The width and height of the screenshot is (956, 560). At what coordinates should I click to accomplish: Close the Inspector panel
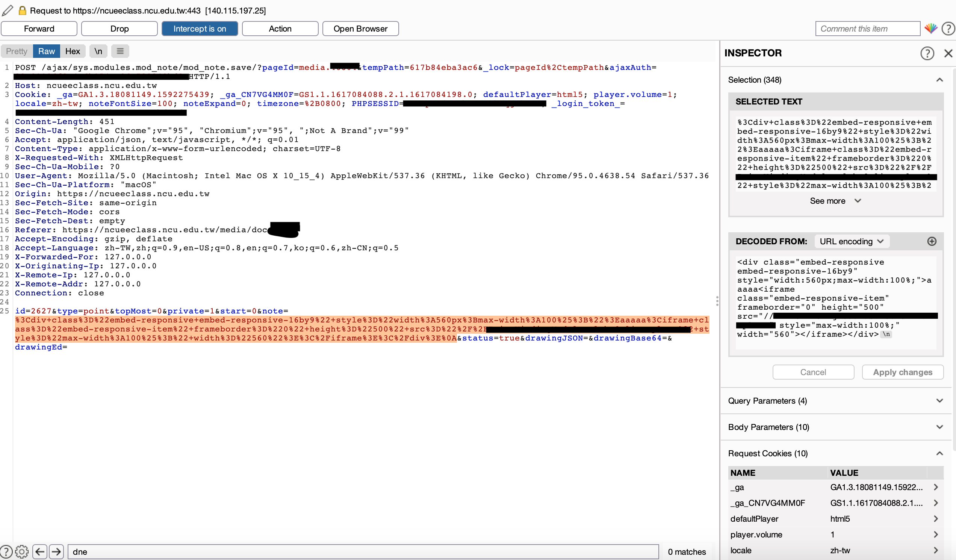(948, 53)
